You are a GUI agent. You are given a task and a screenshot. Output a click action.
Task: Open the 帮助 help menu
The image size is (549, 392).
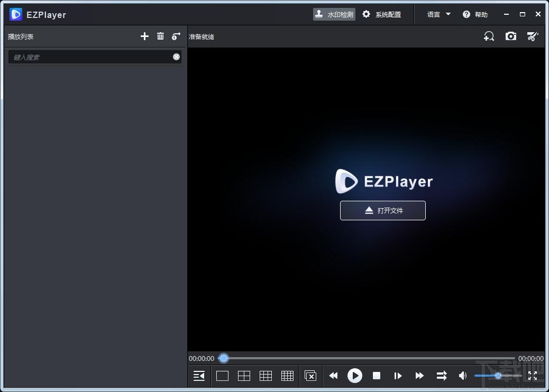click(475, 14)
